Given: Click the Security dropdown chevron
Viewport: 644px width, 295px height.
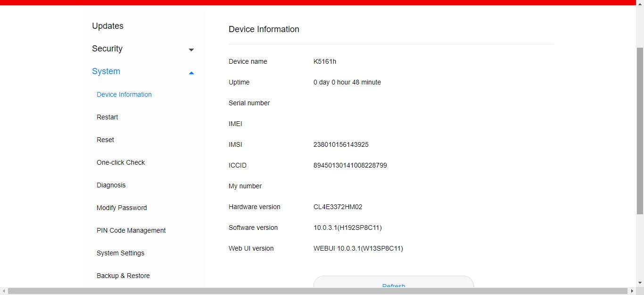Looking at the screenshot, I should (x=191, y=50).
